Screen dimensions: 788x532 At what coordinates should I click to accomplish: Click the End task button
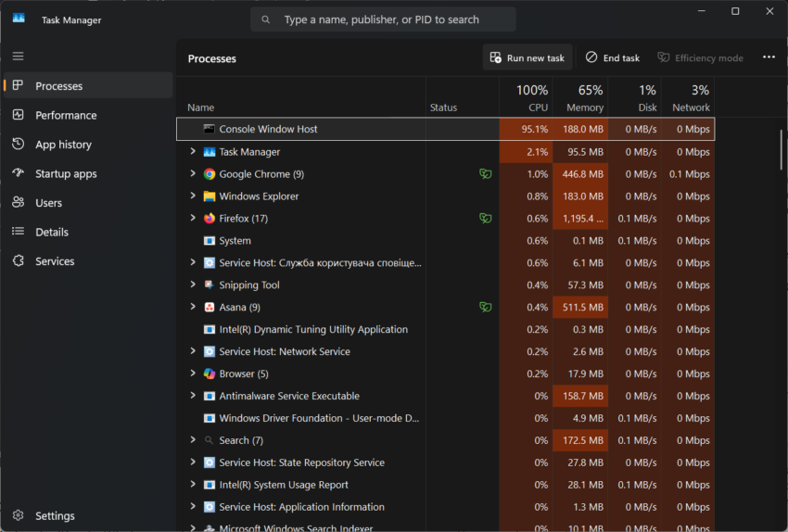point(613,57)
